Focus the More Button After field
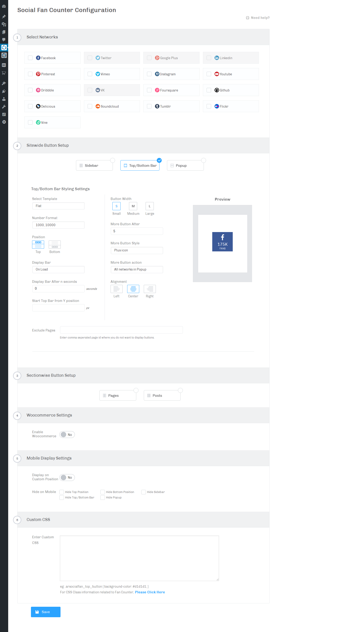 (x=137, y=231)
